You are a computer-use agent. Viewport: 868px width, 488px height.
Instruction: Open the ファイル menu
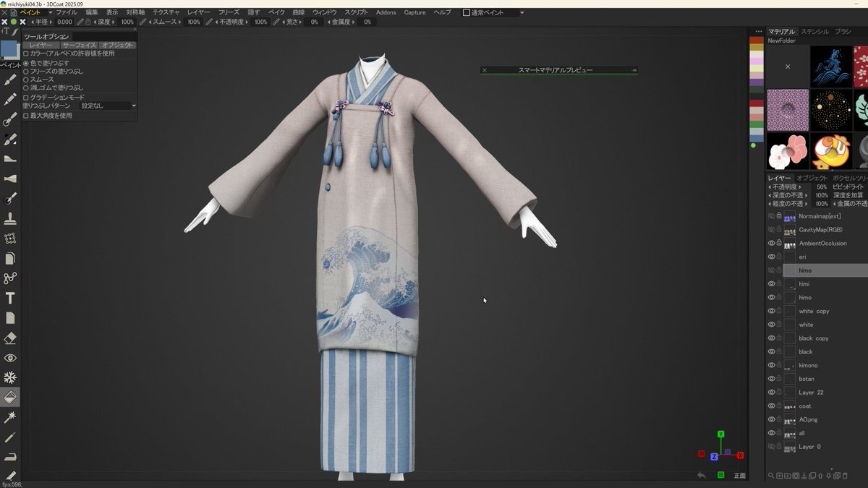tap(67, 12)
